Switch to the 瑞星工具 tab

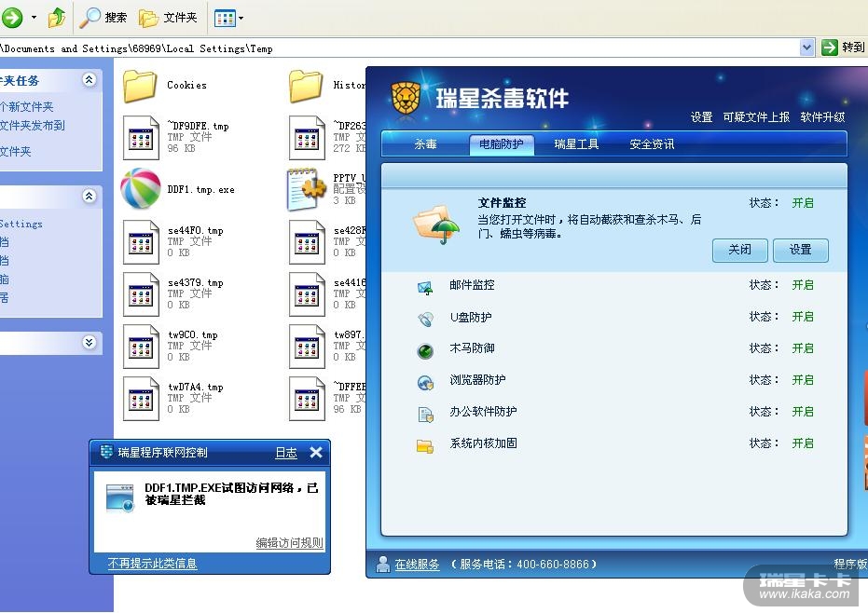point(576,144)
